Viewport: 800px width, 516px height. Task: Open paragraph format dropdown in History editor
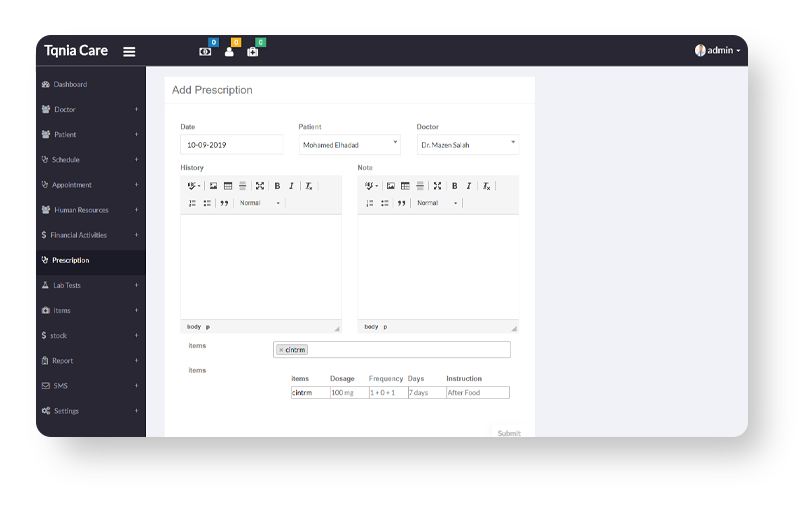(x=260, y=203)
